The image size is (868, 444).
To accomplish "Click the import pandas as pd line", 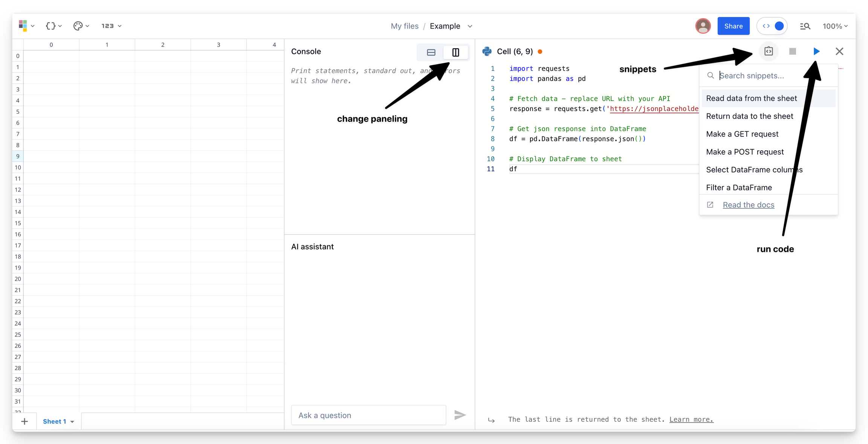I will coord(547,78).
